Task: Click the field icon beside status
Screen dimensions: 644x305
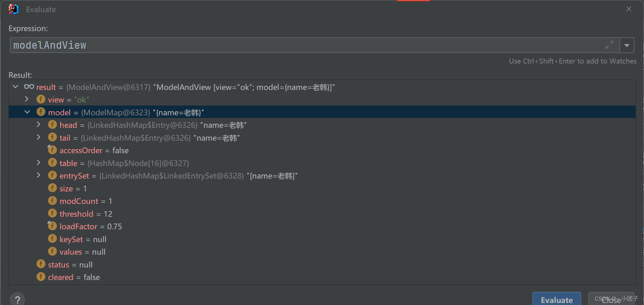Action: (41, 264)
